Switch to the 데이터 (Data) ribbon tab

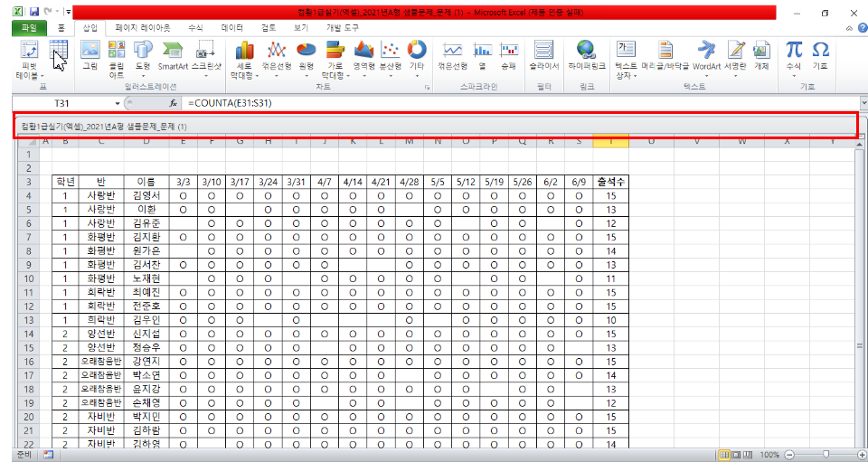click(x=232, y=28)
